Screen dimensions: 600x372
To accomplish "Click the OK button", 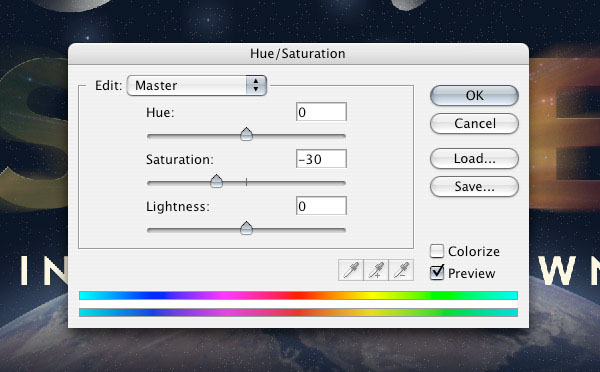I will [474, 96].
